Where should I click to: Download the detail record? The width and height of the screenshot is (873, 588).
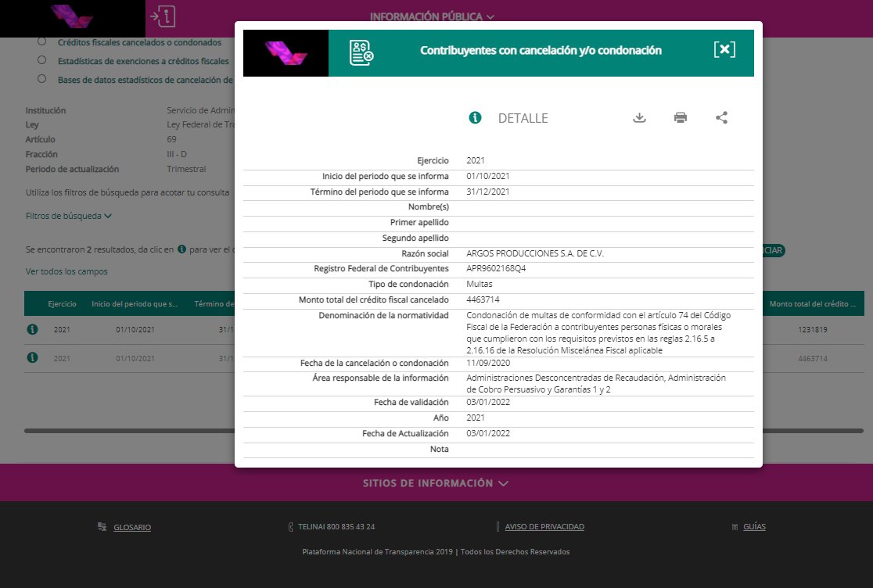click(x=639, y=117)
